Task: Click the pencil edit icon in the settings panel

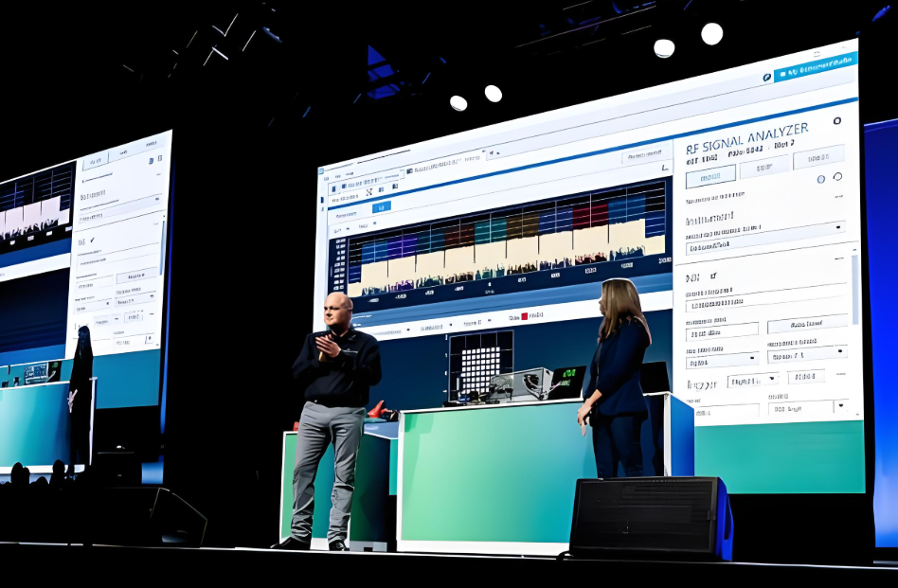Action: (x=714, y=276)
